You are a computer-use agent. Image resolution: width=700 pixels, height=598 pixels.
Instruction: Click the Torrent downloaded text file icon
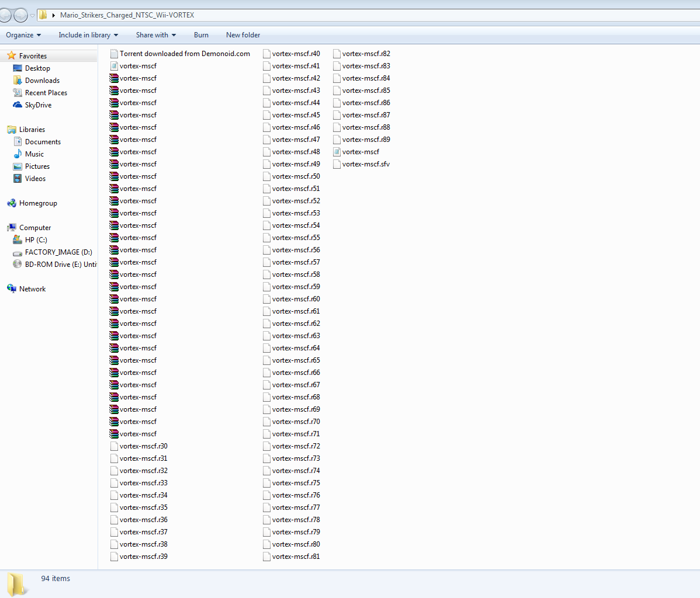(114, 54)
